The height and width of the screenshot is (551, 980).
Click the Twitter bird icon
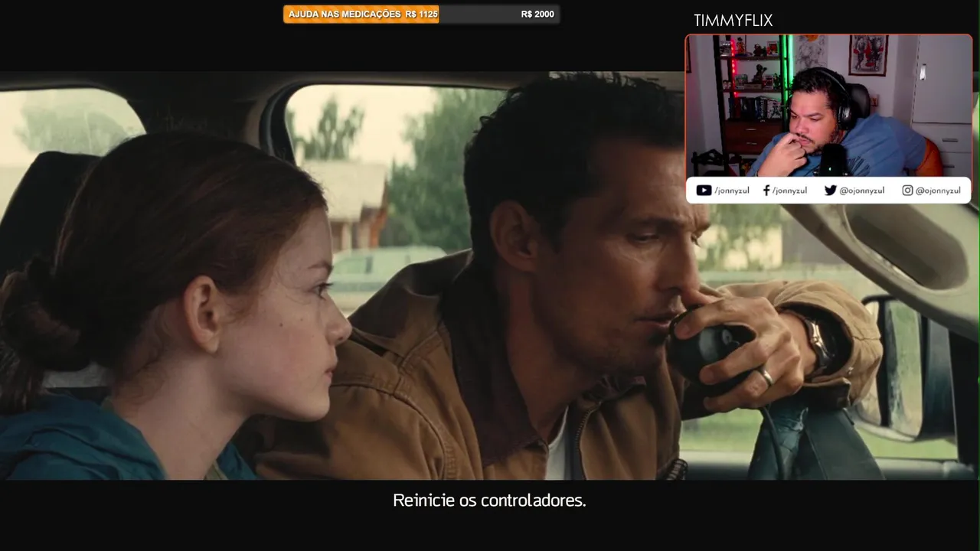coord(830,191)
